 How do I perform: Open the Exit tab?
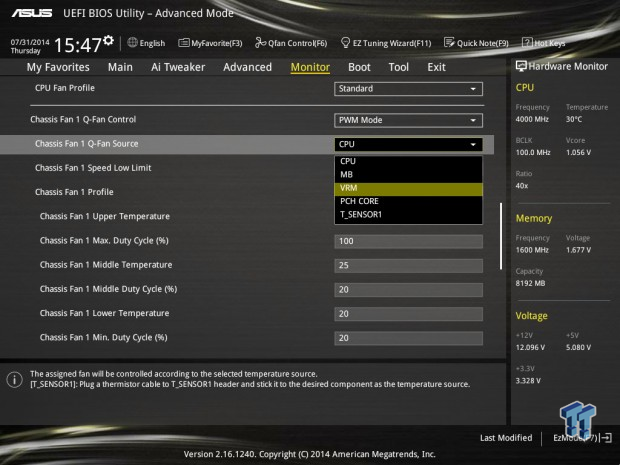[436, 67]
